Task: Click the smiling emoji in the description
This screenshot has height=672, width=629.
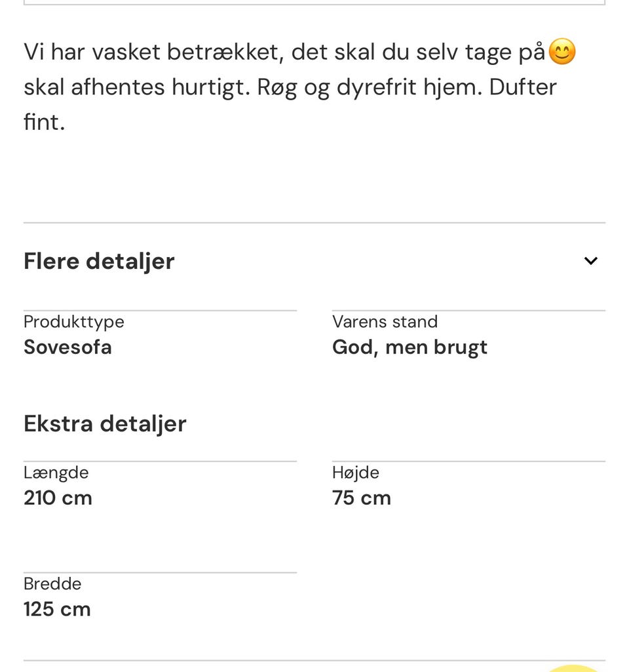Action: point(562,52)
